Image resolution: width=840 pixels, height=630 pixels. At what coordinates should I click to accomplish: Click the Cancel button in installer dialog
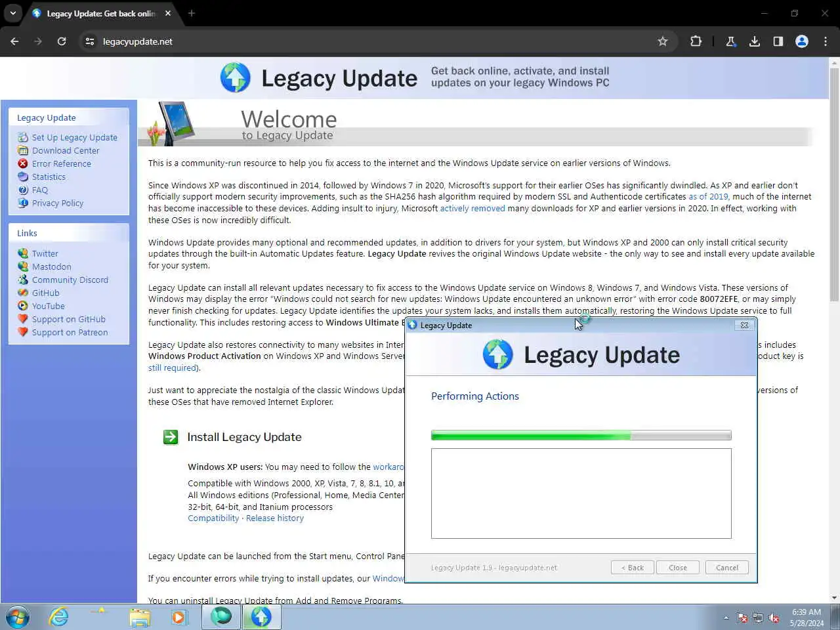[x=726, y=568]
